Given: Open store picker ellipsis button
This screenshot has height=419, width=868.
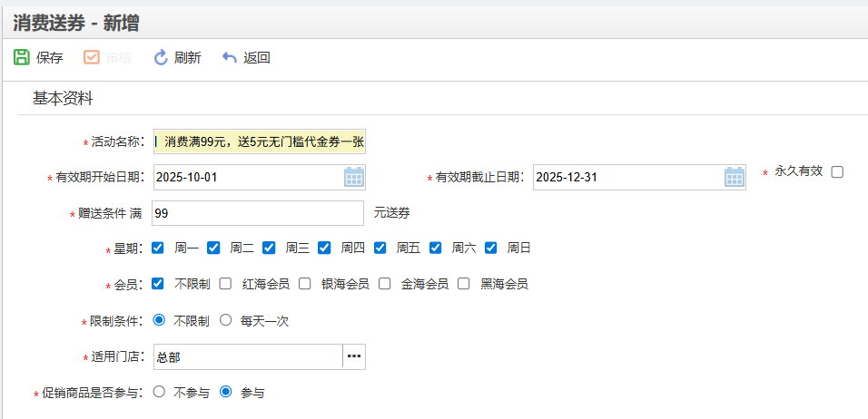Looking at the screenshot, I should click(354, 356).
